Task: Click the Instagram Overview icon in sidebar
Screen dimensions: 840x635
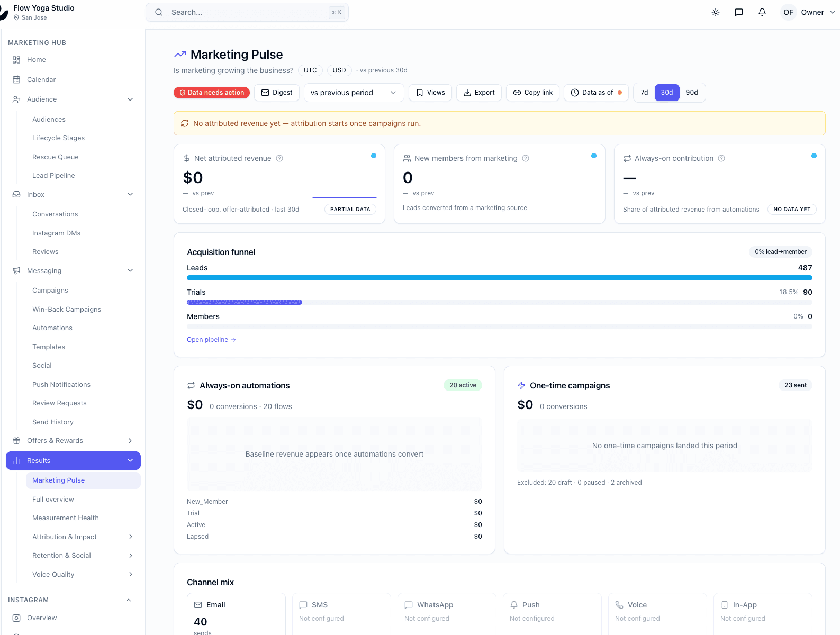Action: [16, 618]
